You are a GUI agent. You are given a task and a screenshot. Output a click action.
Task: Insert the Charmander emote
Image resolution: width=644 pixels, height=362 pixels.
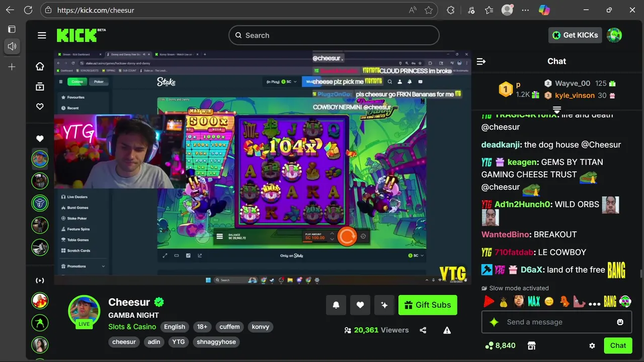click(565, 302)
